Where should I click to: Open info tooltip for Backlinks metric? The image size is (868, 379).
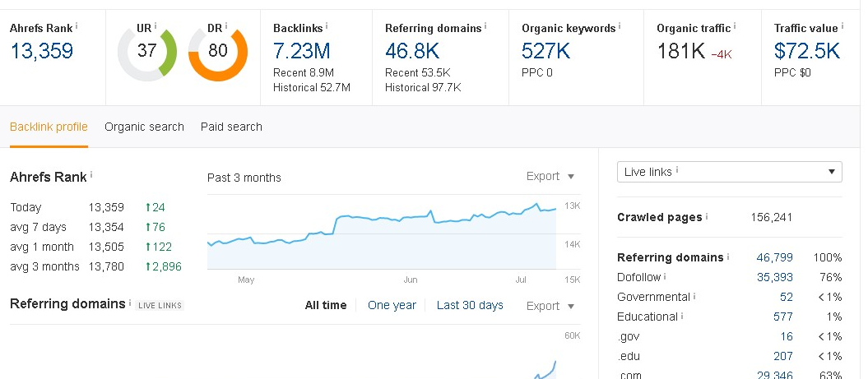click(327, 26)
